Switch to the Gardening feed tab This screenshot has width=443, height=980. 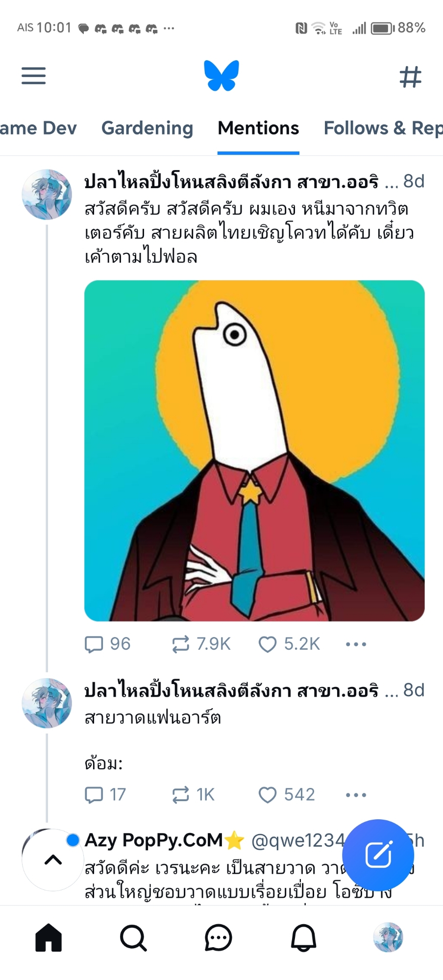click(x=147, y=128)
